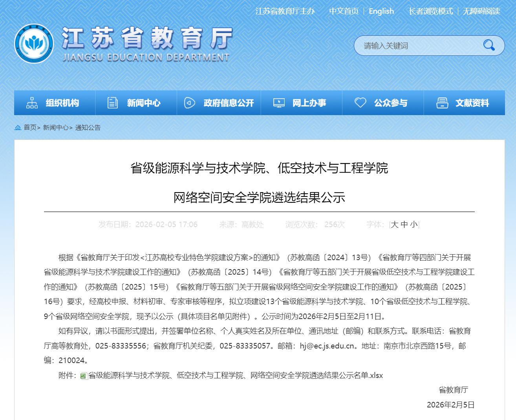Click the monitor icon beside 网上办事

pyautogui.click(x=279, y=103)
